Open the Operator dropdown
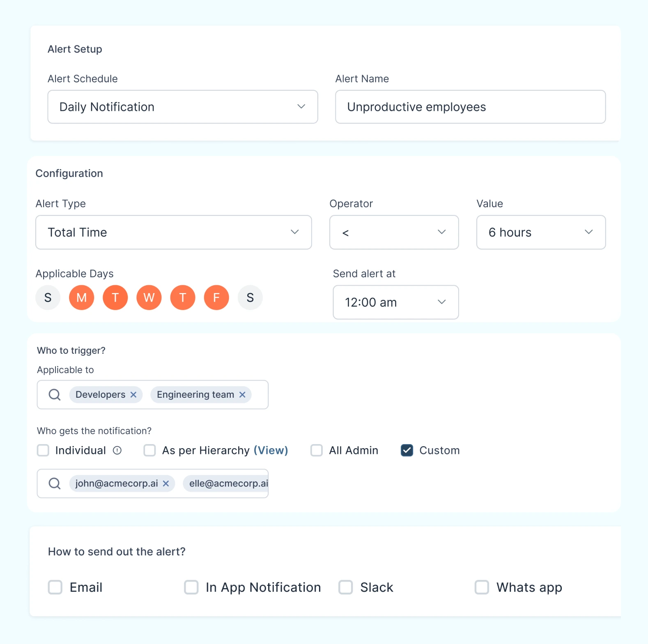Image resolution: width=648 pixels, height=644 pixels. pyautogui.click(x=394, y=232)
